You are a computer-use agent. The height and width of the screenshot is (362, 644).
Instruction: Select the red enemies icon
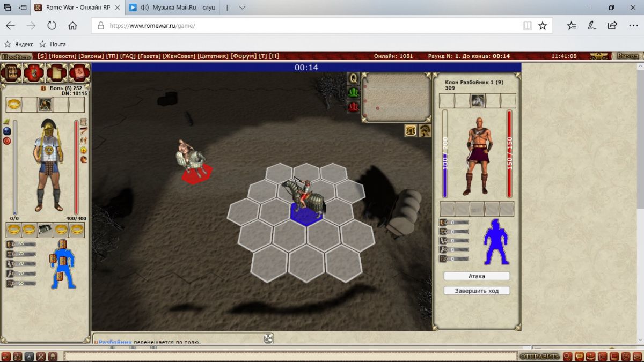pyautogui.click(x=353, y=106)
